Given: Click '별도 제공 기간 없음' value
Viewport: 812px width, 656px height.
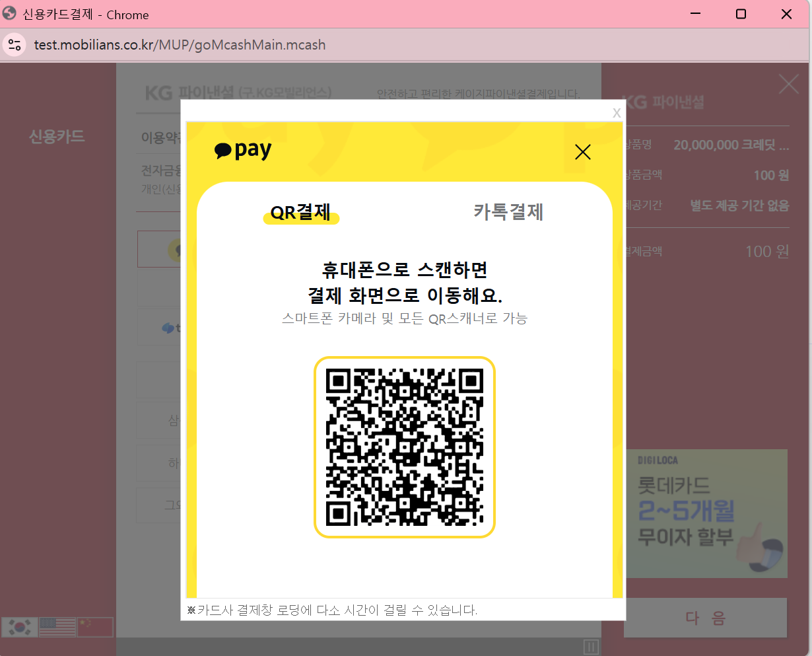Looking at the screenshot, I should pos(739,205).
